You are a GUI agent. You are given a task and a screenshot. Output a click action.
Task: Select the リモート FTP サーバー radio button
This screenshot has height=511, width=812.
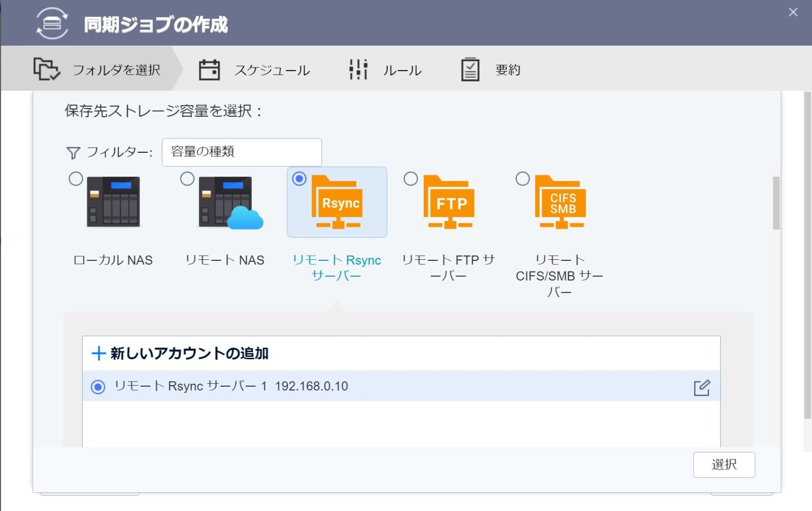pos(411,179)
